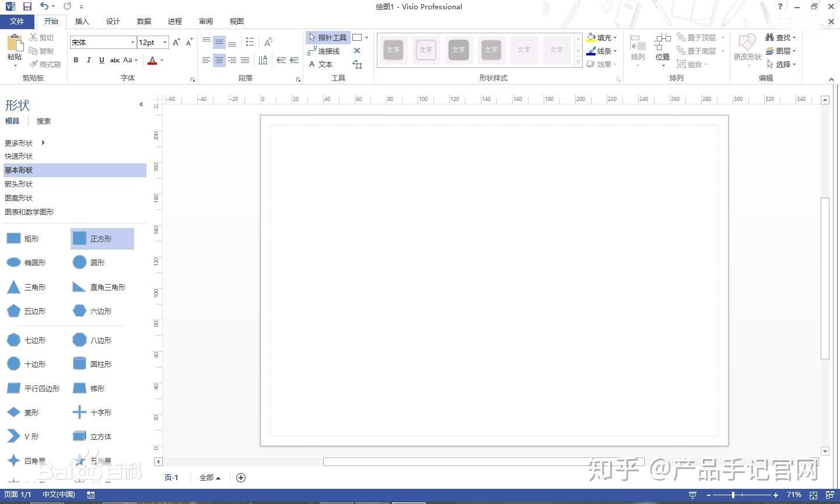Click the Increase Font Size icon
The image size is (840, 504).
coord(177,43)
